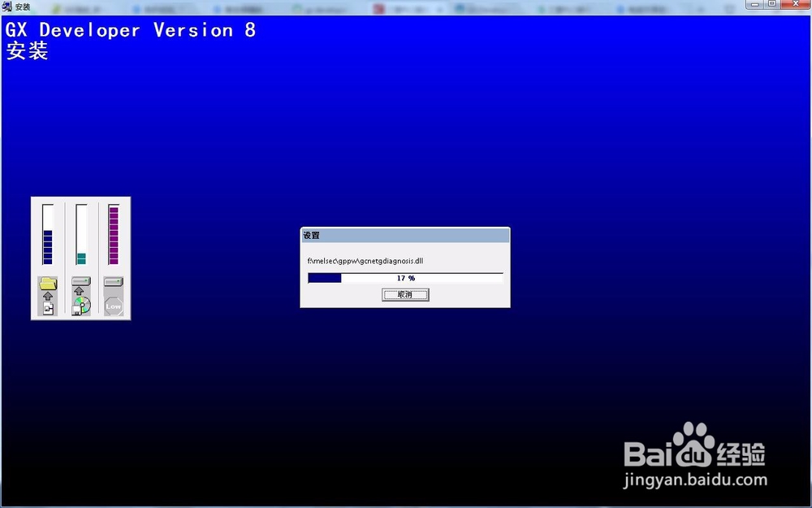Click the teal disk progress gauge
This screenshot has height=508, width=812.
coord(81,234)
